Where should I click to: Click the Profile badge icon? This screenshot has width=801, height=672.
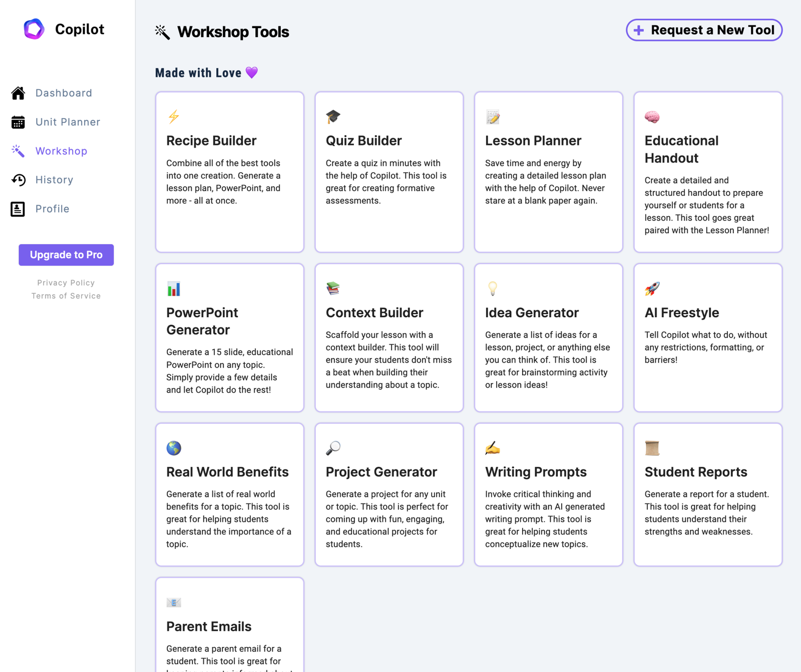coord(18,209)
